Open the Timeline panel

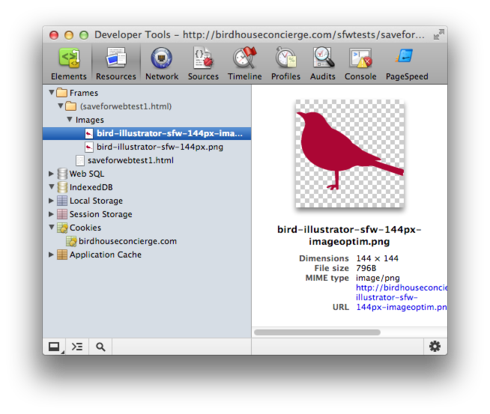pyautogui.click(x=245, y=64)
